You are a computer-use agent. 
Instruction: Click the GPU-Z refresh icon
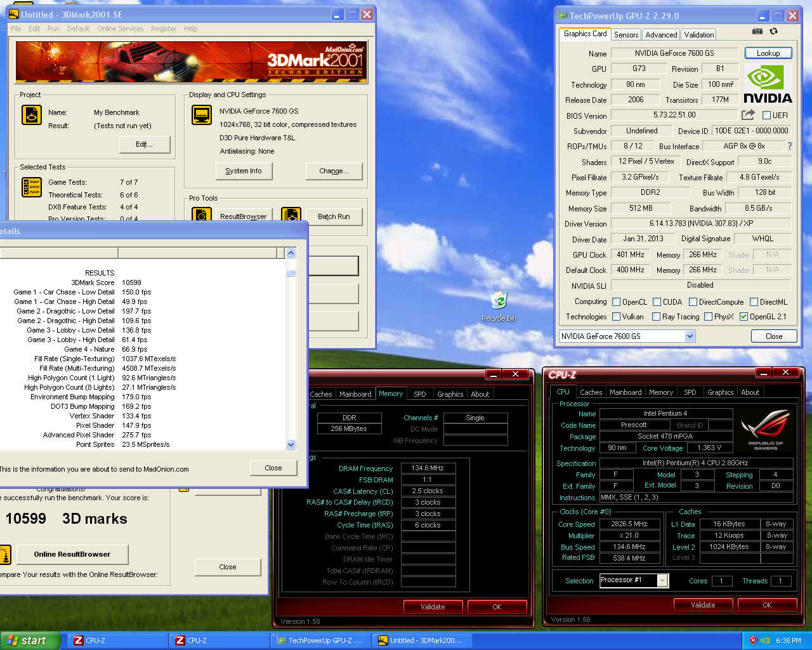click(773, 31)
